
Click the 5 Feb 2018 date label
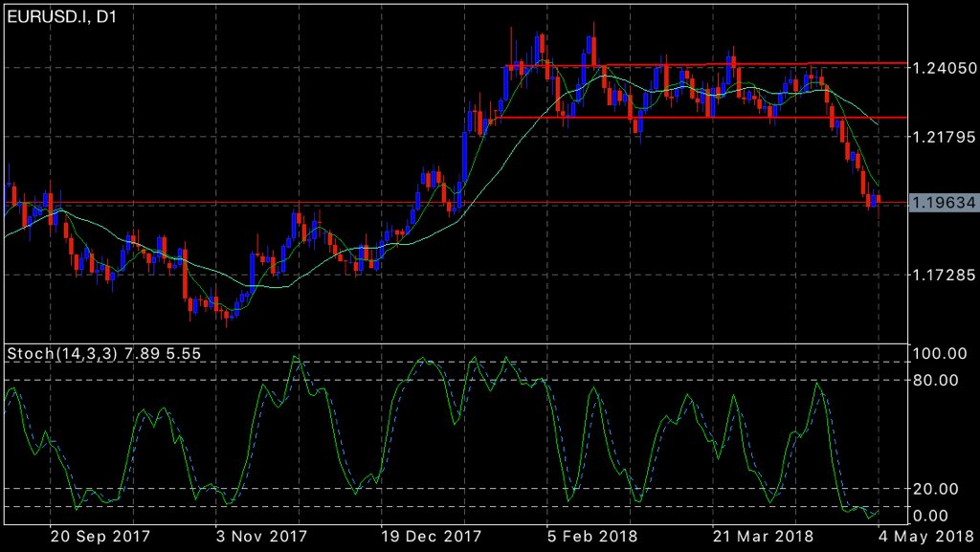(591, 537)
